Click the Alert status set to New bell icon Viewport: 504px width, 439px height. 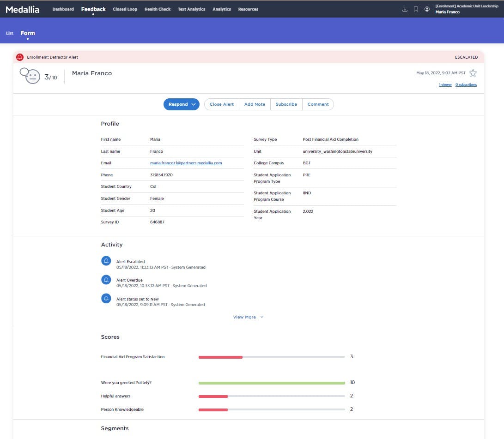pyautogui.click(x=106, y=298)
